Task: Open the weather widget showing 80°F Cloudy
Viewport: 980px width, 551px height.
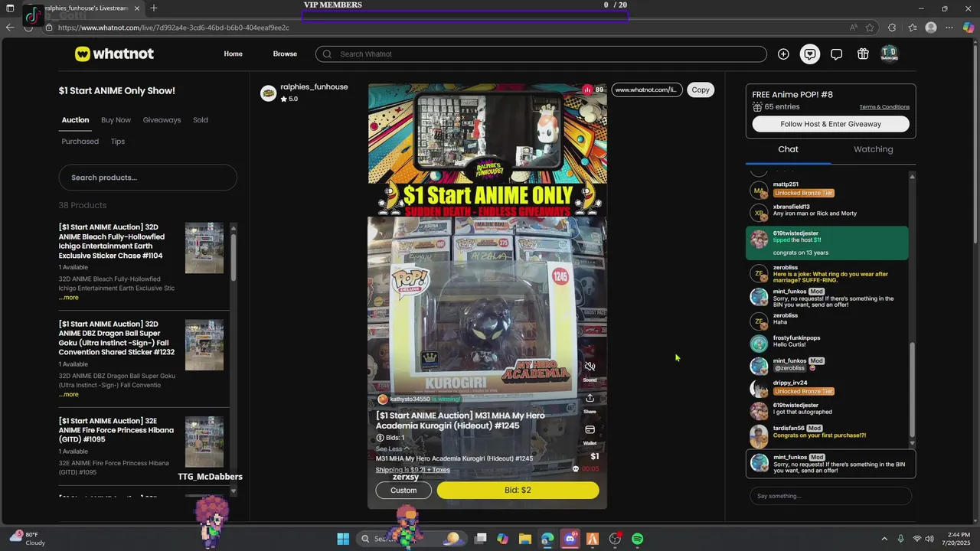Action: pos(28,538)
